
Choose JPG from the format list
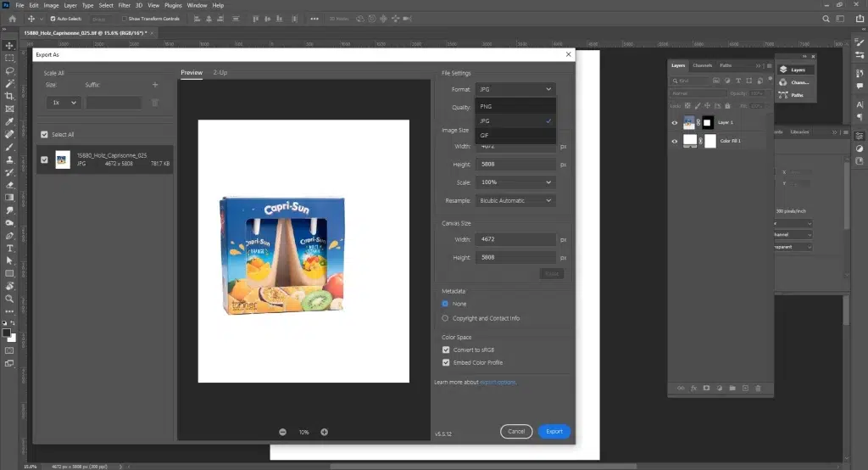(x=515, y=120)
